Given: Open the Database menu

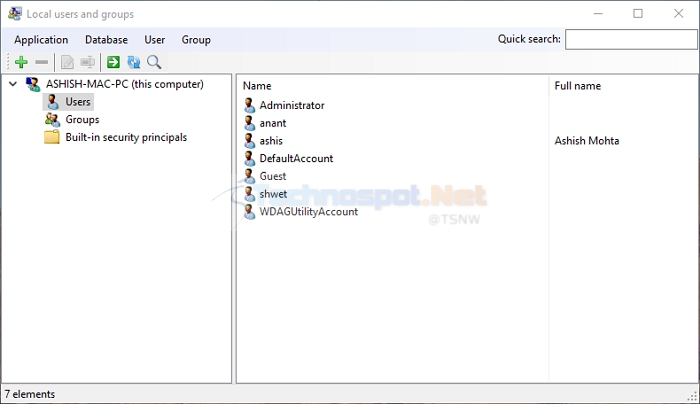Looking at the screenshot, I should pos(106,40).
